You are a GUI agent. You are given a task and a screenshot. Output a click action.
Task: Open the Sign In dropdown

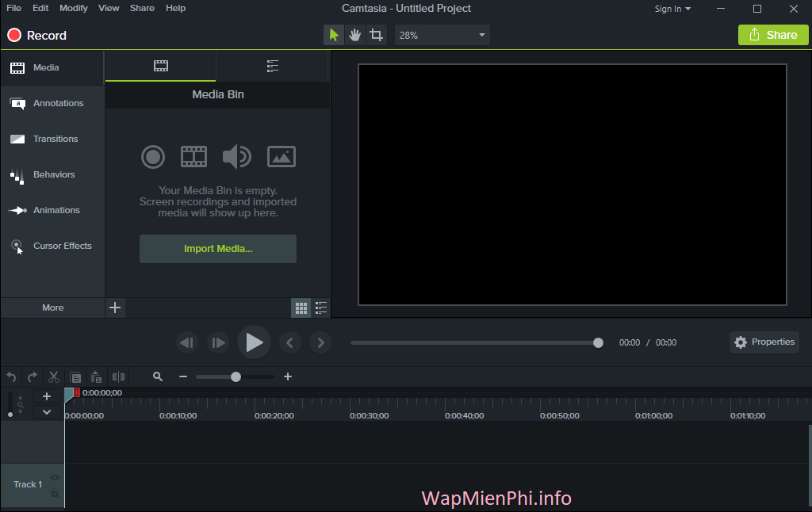[672, 9]
